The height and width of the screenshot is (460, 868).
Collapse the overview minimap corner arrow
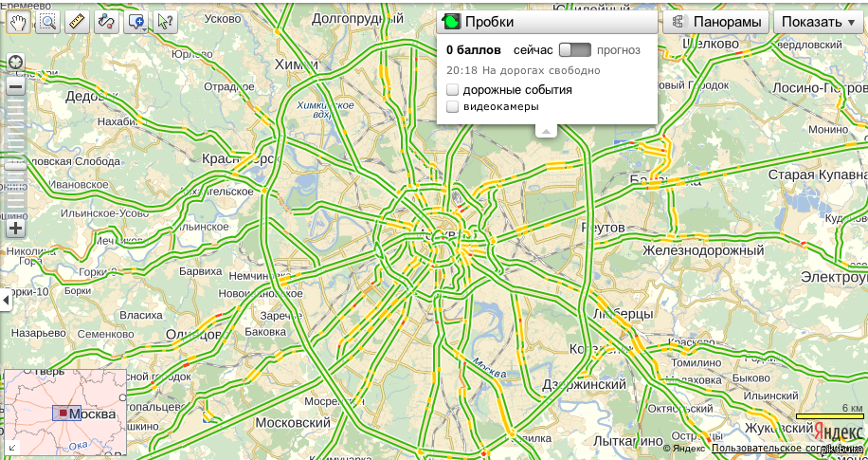[11, 447]
